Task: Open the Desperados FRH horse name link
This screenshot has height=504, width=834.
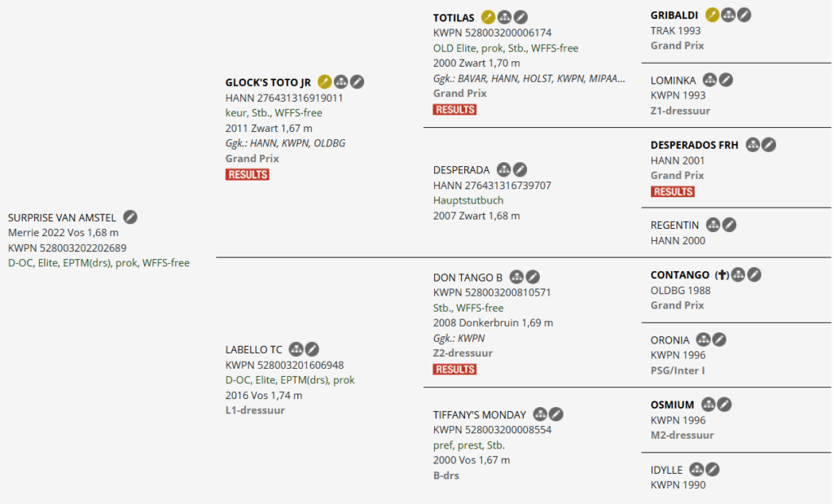Action: coord(694,145)
